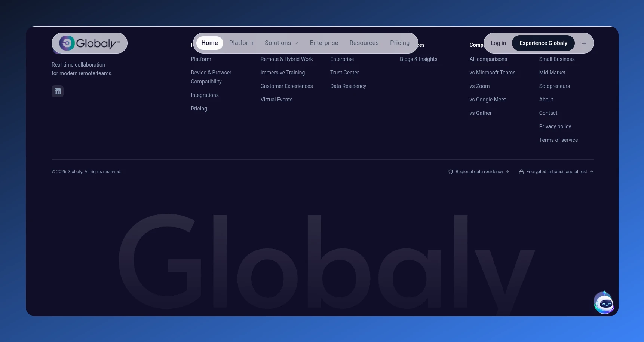Screen dimensions: 644x342
Task: Open the Contact link
Action: [548, 113]
